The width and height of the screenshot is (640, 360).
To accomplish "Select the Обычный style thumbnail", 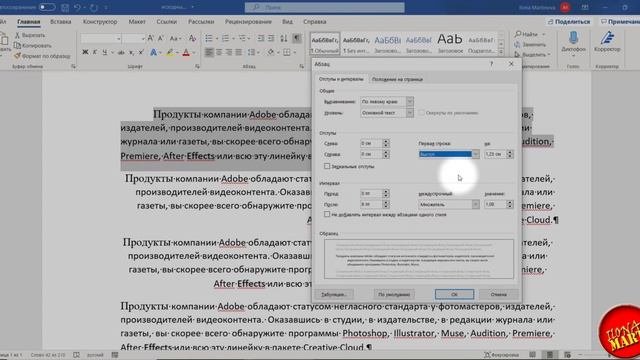I will pyautogui.click(x=324, y=44).
